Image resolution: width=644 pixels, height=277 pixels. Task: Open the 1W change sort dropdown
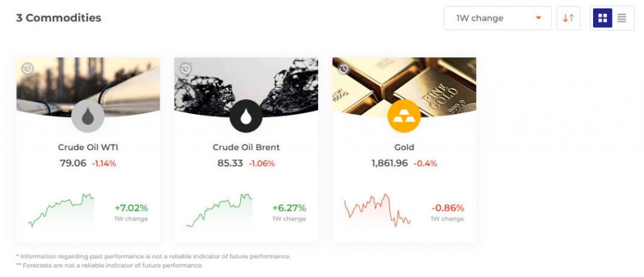498,18
